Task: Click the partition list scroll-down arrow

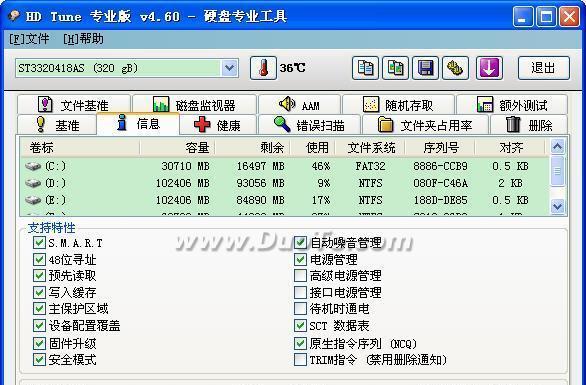Action: (x=558, y=206)
